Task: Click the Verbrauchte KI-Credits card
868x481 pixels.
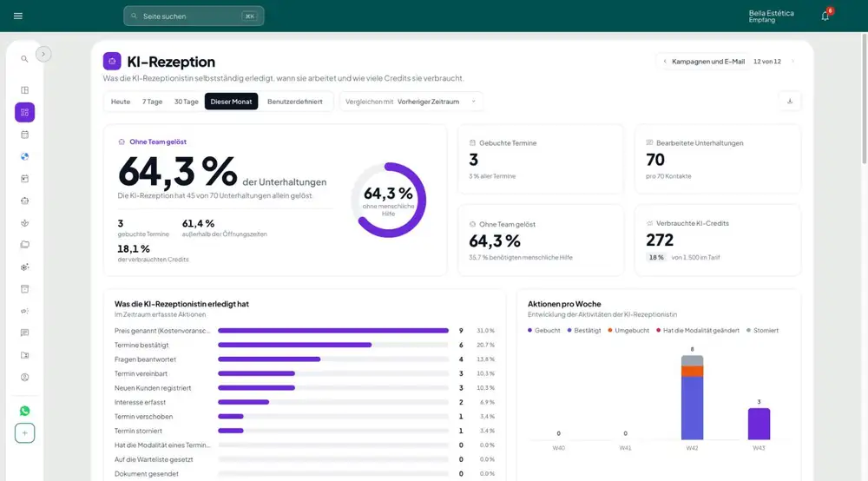Action: (x=718, y=240)
